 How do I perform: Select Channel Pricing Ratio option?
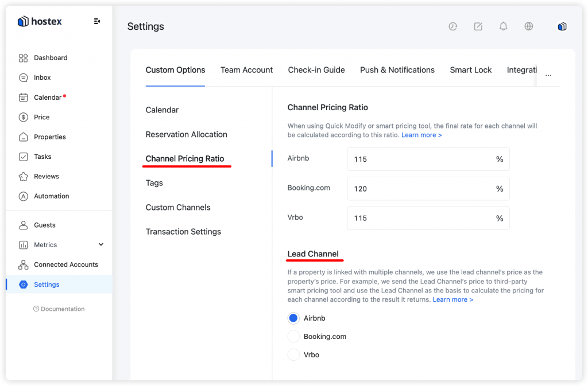185,159
